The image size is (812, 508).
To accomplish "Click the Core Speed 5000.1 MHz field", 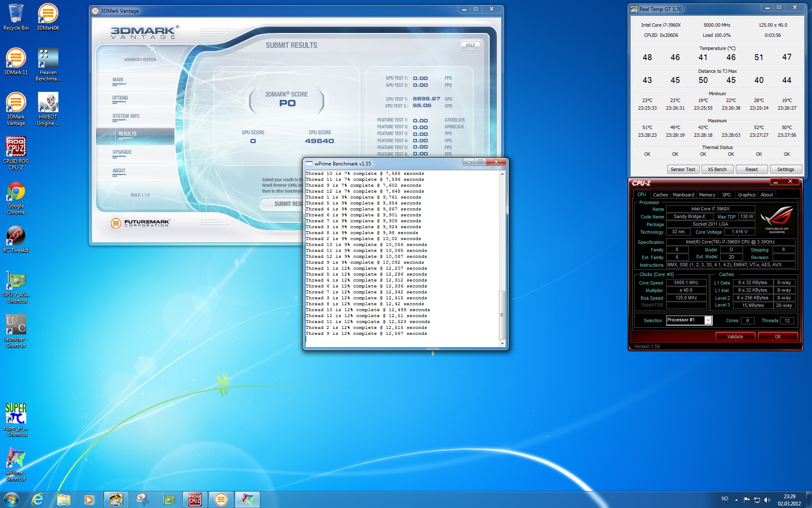I will click(686, 282).
